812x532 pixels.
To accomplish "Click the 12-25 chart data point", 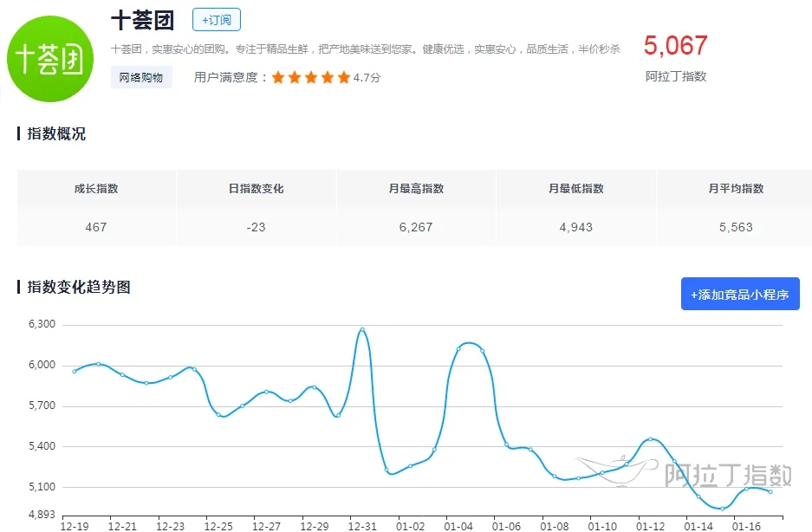I will [x=218, y=414].
